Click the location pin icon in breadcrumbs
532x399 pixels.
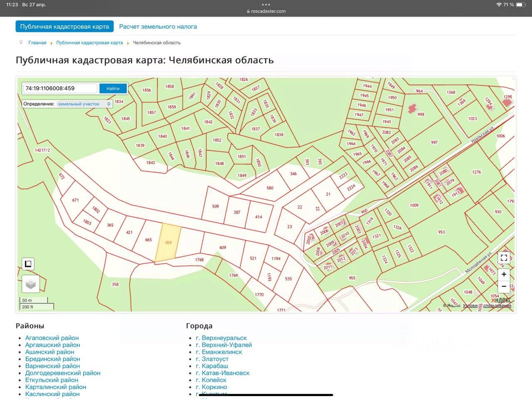[x=21, y=42]
